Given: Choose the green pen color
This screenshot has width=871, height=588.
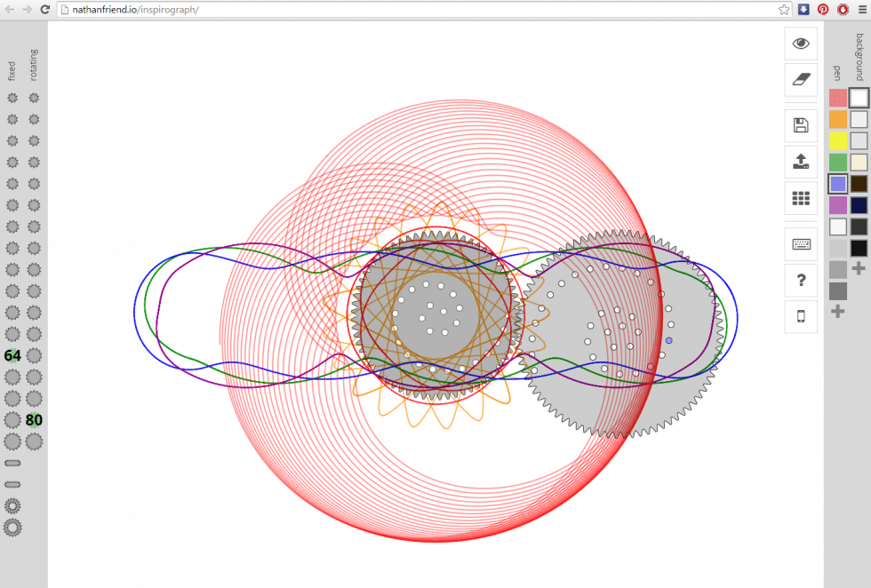Looking at the screenshot, I should coord(837,163).
